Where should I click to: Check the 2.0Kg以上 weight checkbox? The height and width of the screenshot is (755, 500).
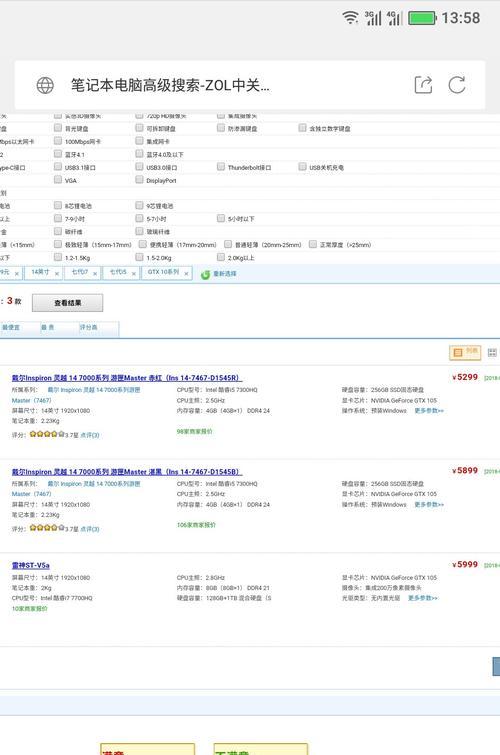click(221, 257)
